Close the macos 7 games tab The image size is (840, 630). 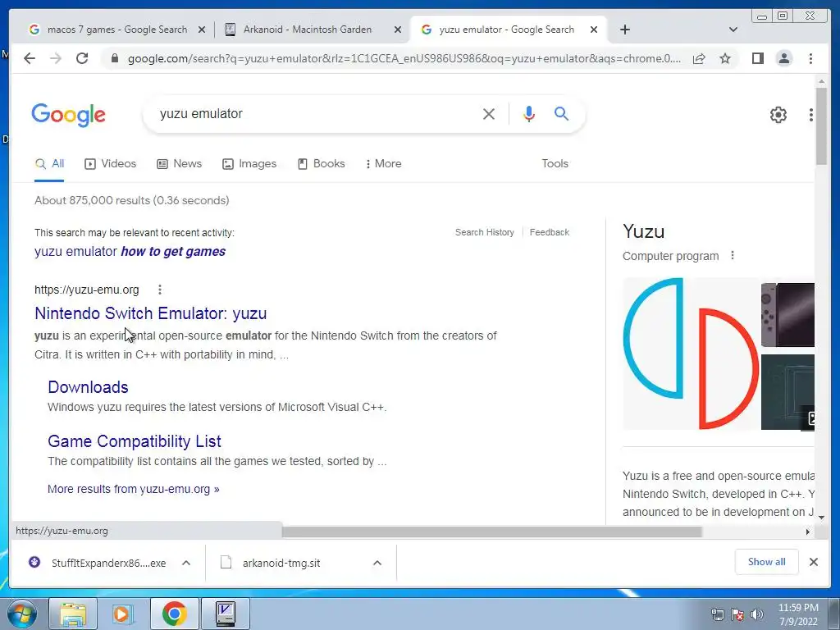pos(202,30)
